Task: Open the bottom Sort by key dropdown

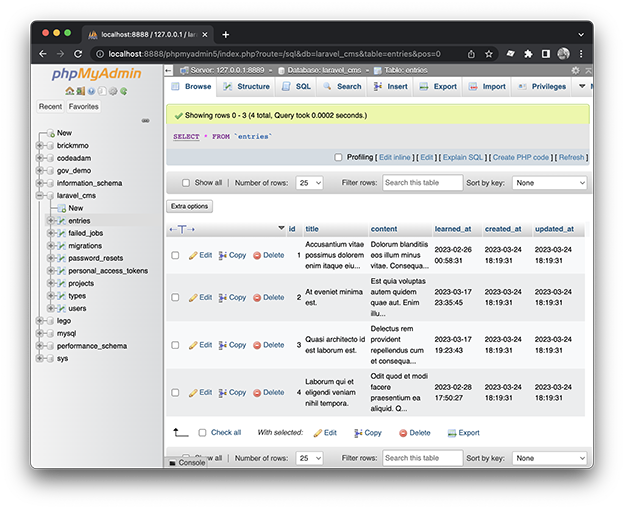Action: click(x=550, y=458)
